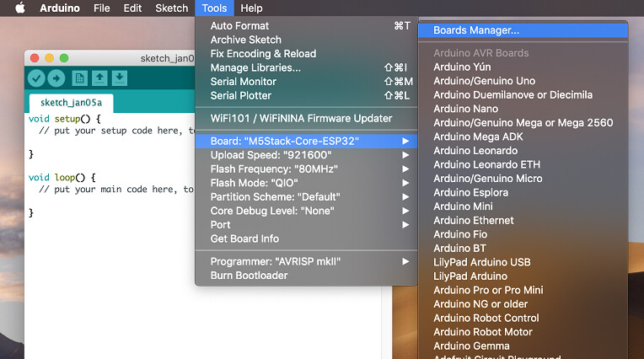Open the Edit menu
This screenshot has height=359, width=644.
tap(132, 8)
